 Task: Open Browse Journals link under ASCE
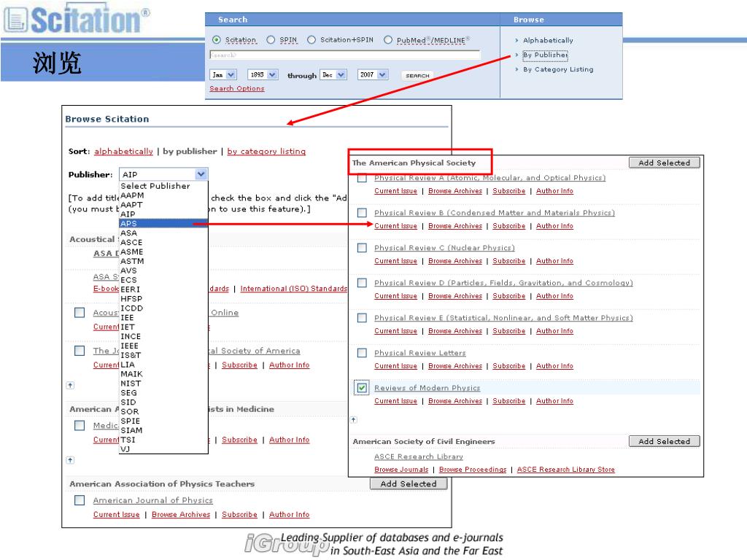click(401, 470)
